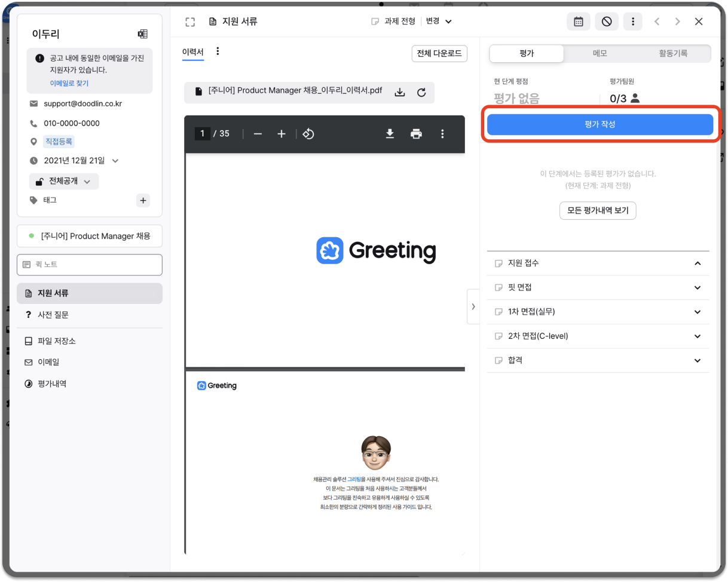Close the applicant detail panel

click(x=699, y=22)
